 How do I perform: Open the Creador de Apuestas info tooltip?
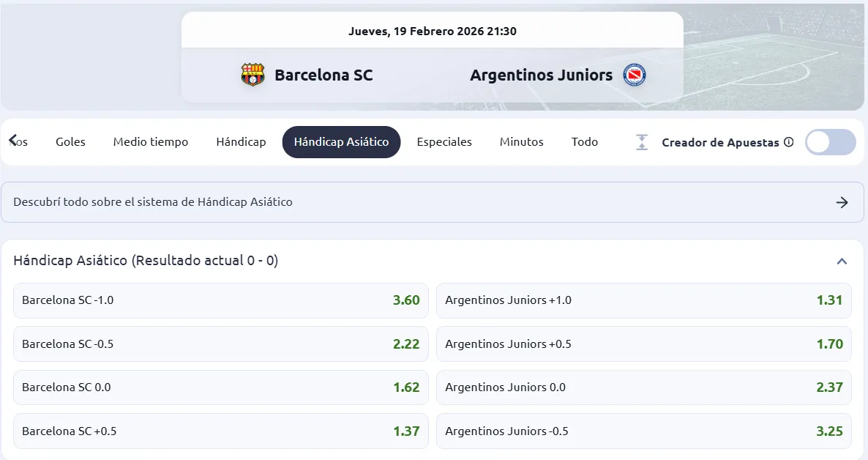790,142
